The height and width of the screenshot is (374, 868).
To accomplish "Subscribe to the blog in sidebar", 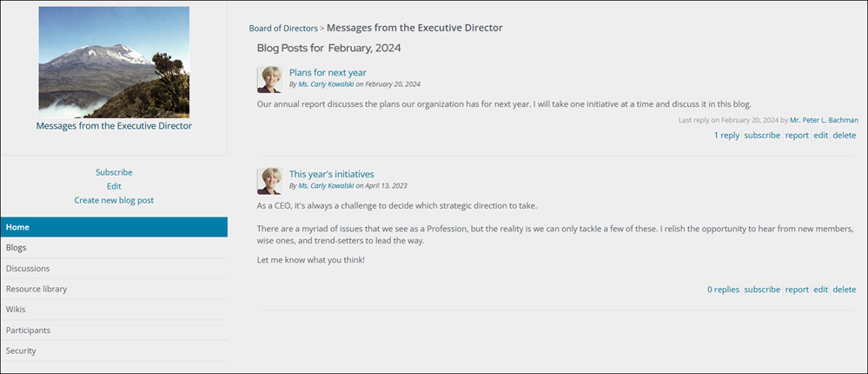I will [114, 172].
